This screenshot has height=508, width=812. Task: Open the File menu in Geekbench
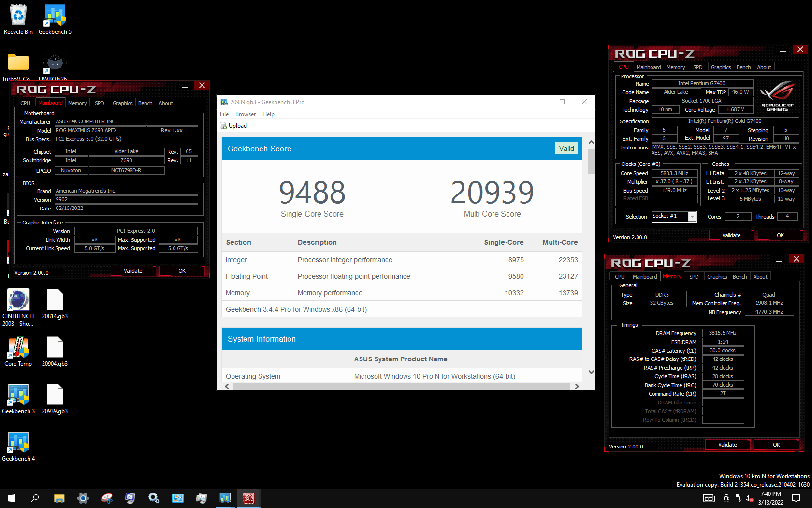(x=224, y=114)
